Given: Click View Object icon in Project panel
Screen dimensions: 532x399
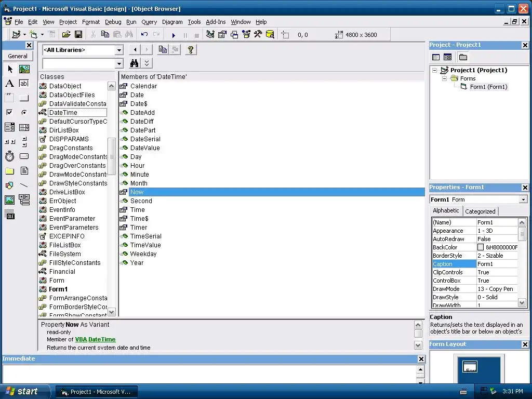Looking at the screenshot, I should (448, 57).
